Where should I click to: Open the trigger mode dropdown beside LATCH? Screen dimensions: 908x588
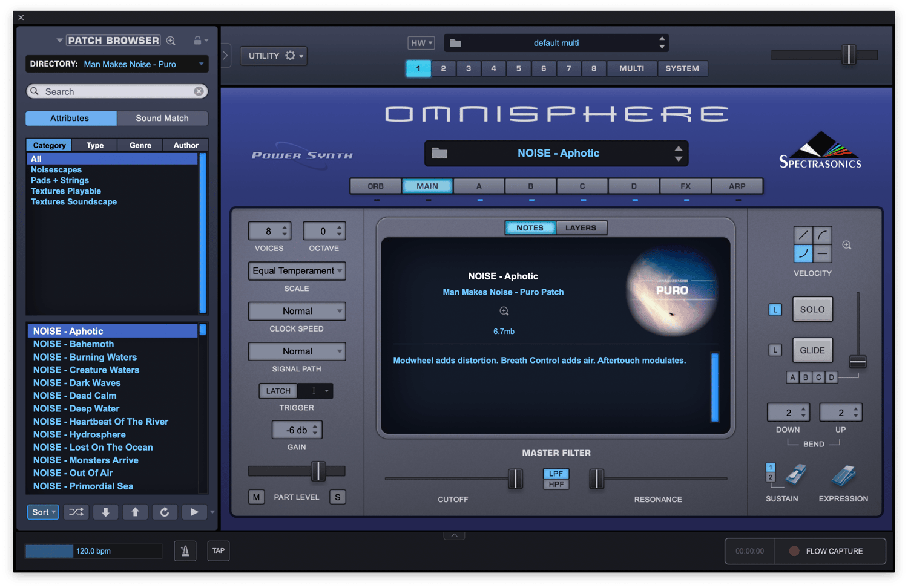point(315,391)
